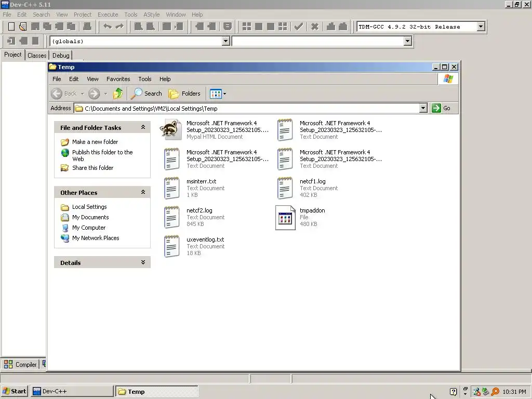The width and height of the screenshot is (532, 399).
Task: Click the Project Options icon in Dev-C++
Action: tap(228, 26)
